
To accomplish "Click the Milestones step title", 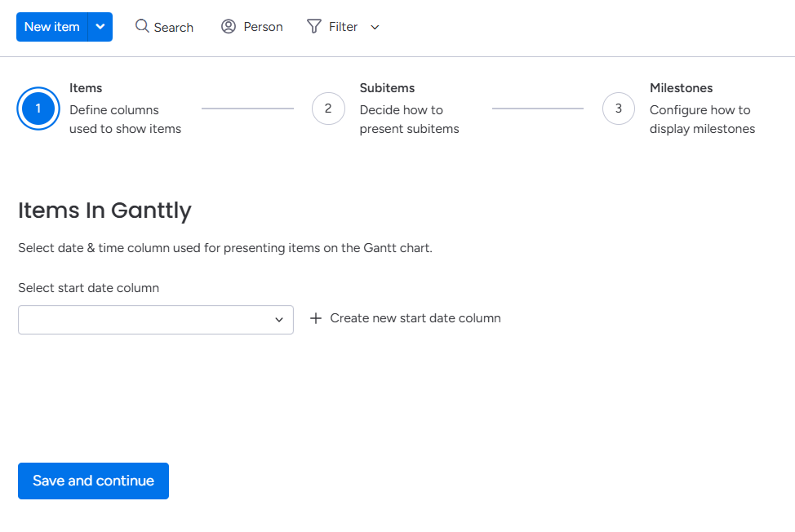I will pyautogui.click(x=681, y=88).
